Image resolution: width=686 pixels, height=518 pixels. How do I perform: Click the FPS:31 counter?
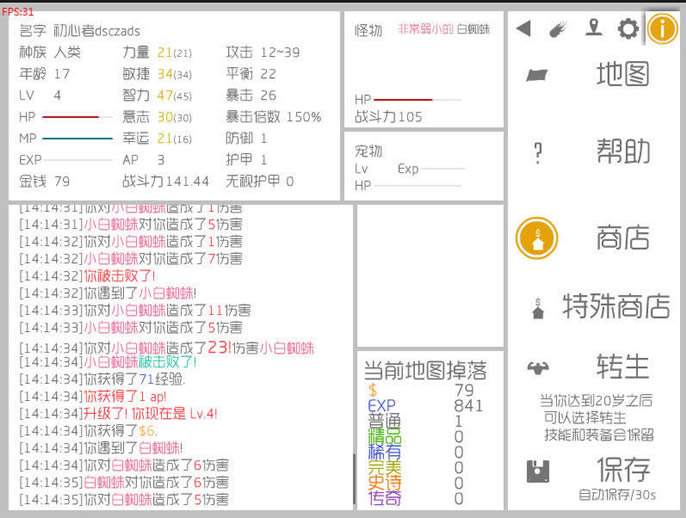click(18, 12)
